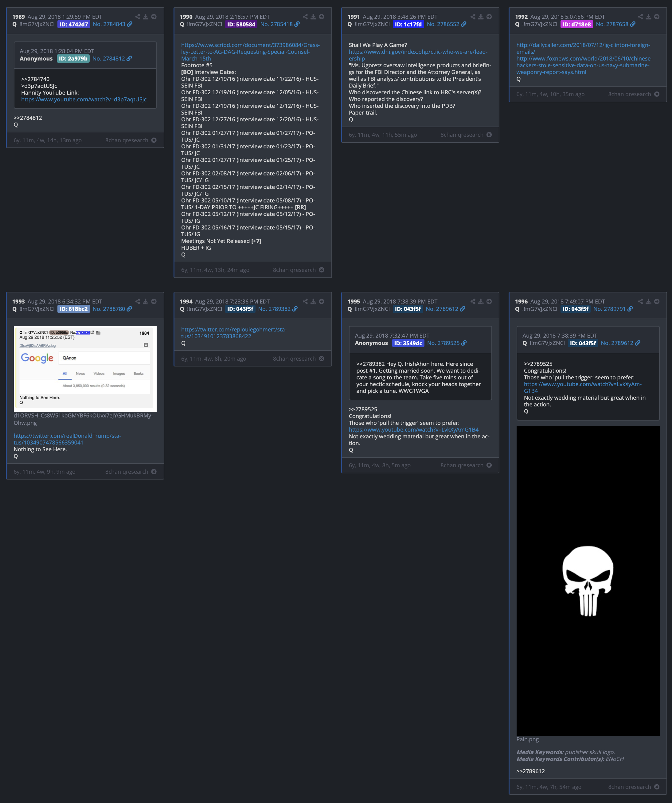
Task: Click download icon on post 1991
Action: coord(481,17)
